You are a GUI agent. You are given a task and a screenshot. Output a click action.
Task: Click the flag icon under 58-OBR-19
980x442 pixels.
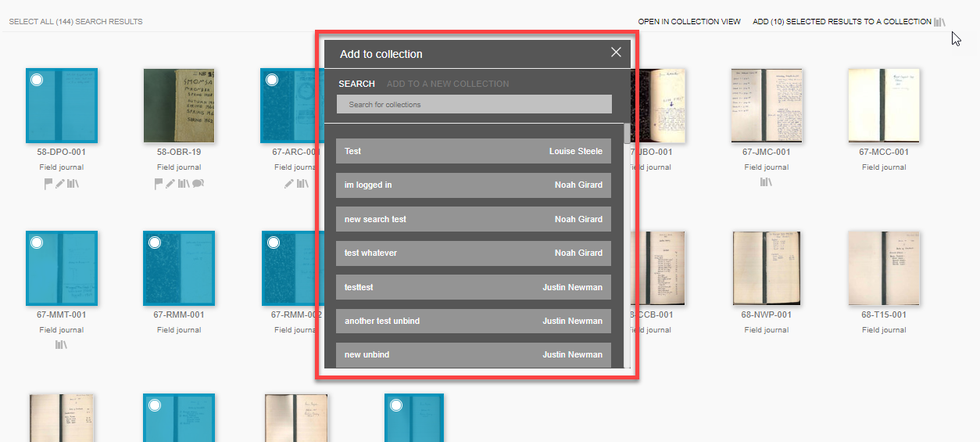pos(159,184)
